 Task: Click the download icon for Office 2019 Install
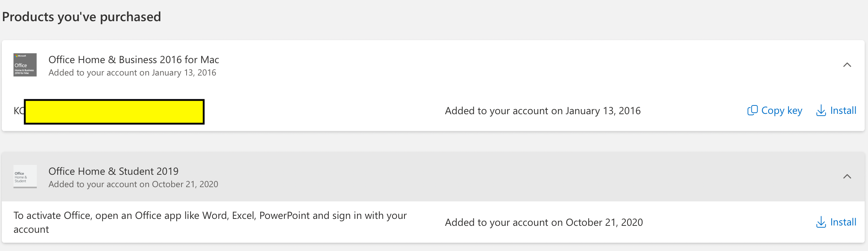[821, 222]
